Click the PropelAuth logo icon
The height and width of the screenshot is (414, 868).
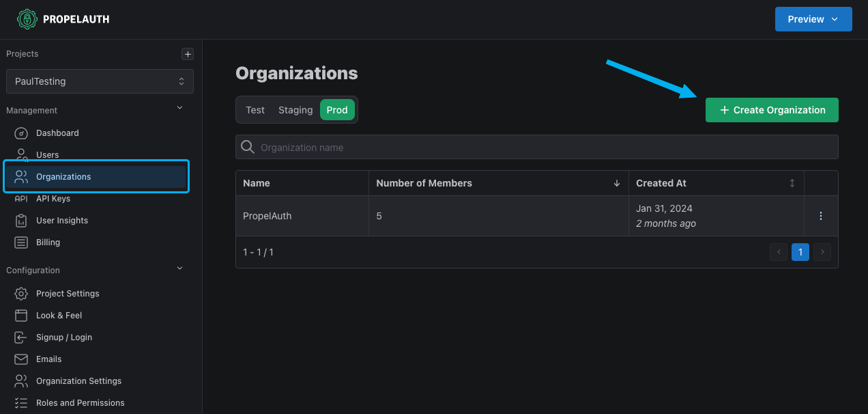[27, 19]
